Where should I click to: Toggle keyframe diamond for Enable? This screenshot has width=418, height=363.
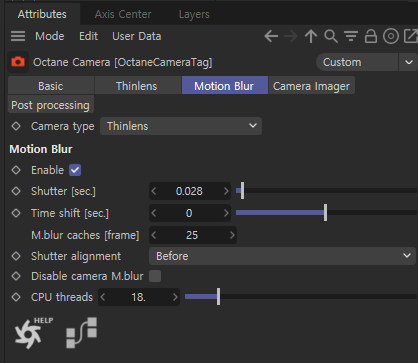click(16, 170)
